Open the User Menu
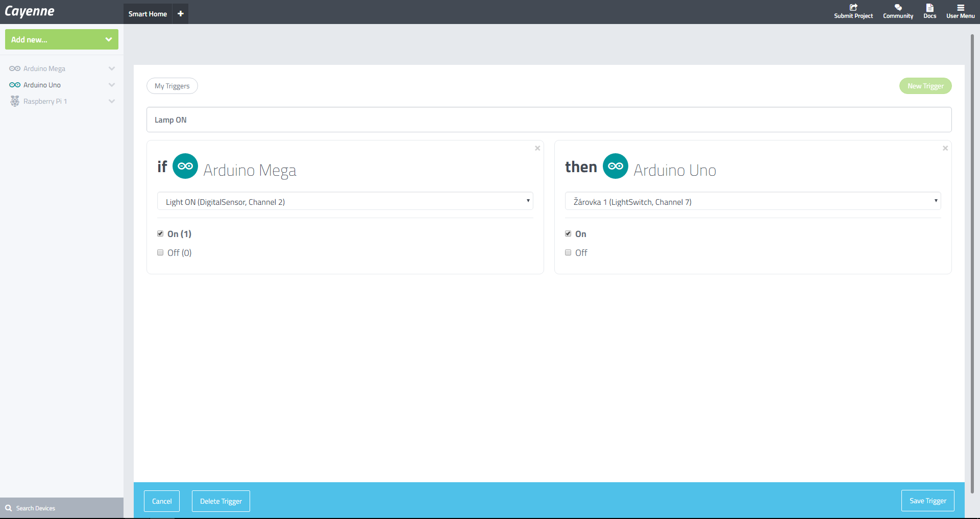 coord(960,12)
